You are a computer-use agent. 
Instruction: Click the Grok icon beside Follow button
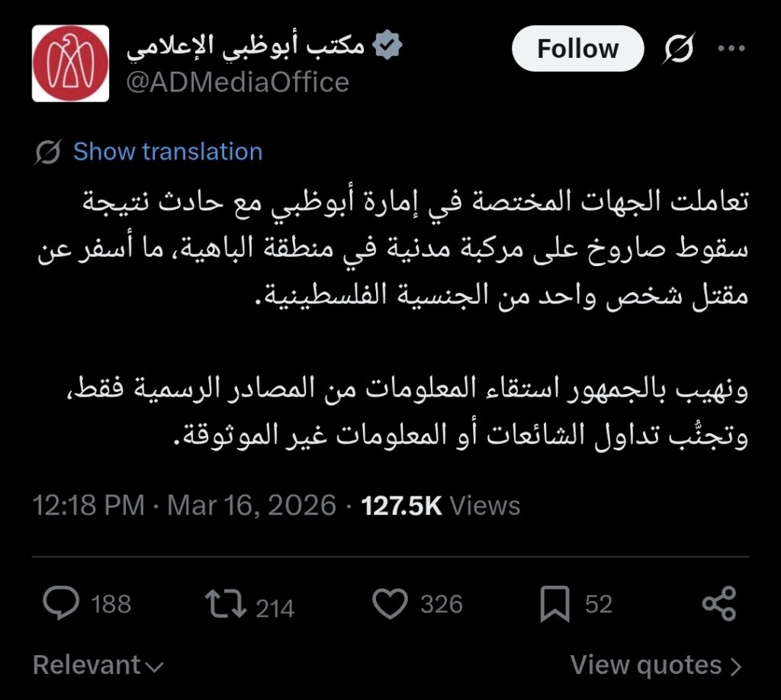(x=678, y=49)
